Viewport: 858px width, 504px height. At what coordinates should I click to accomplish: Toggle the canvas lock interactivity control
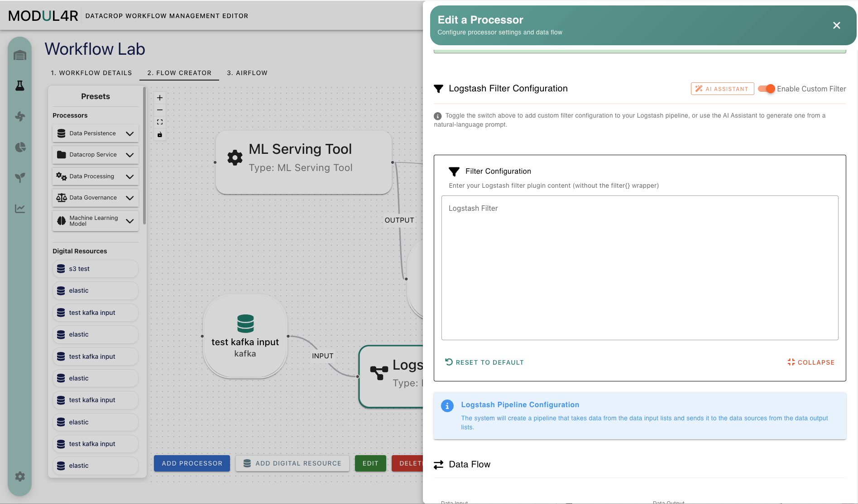[x=160, y=134]
